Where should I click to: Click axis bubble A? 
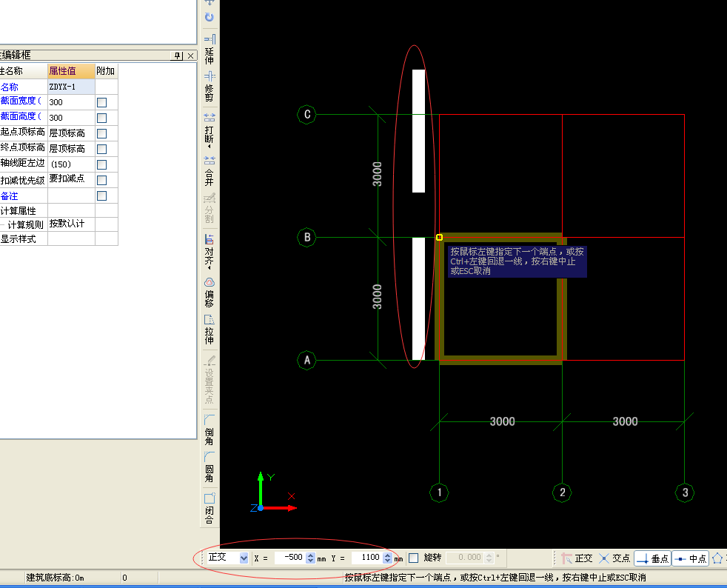[x=306, y=361]
